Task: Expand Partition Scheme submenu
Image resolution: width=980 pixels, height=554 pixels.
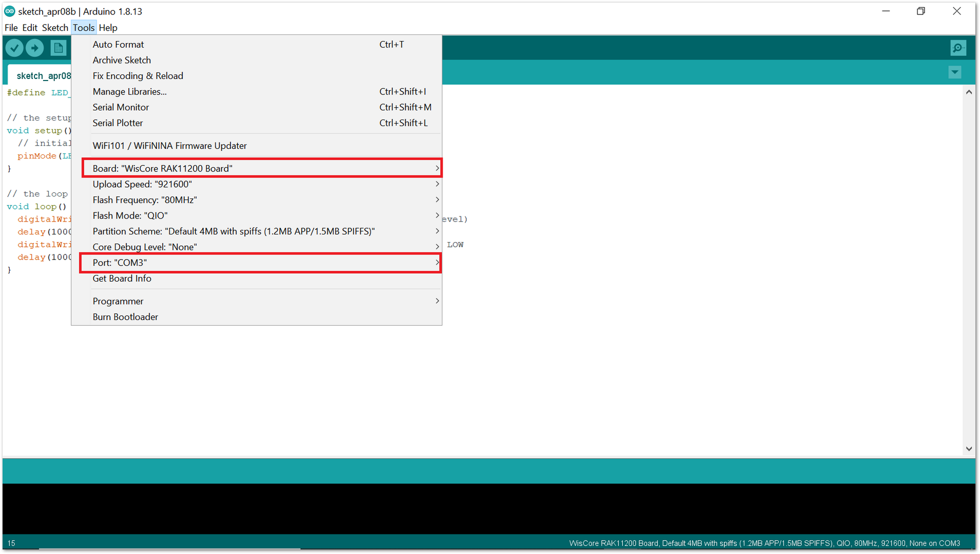Action: [256, 231]
